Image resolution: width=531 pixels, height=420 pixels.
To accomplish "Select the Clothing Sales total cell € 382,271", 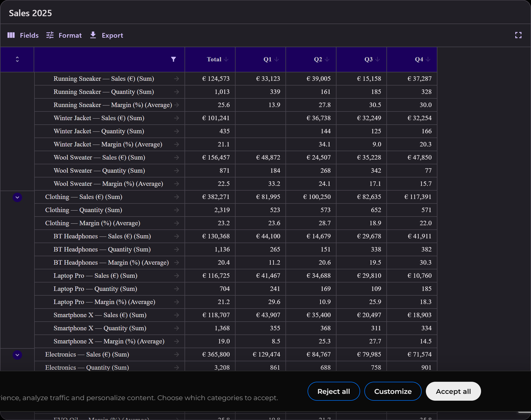I will click(x=210, y=197).
